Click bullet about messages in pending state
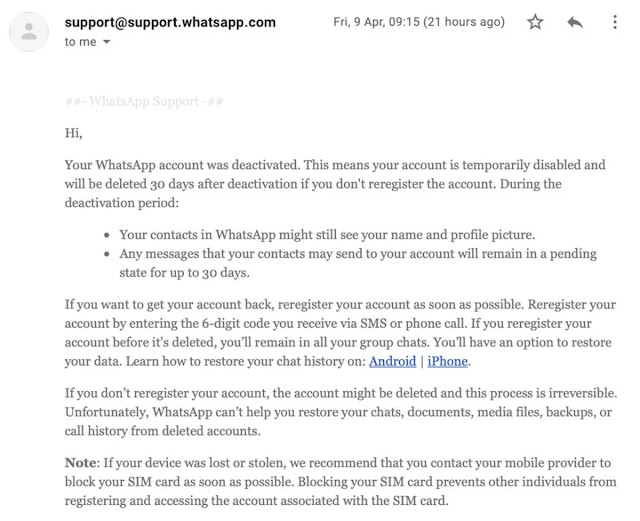 358,263
